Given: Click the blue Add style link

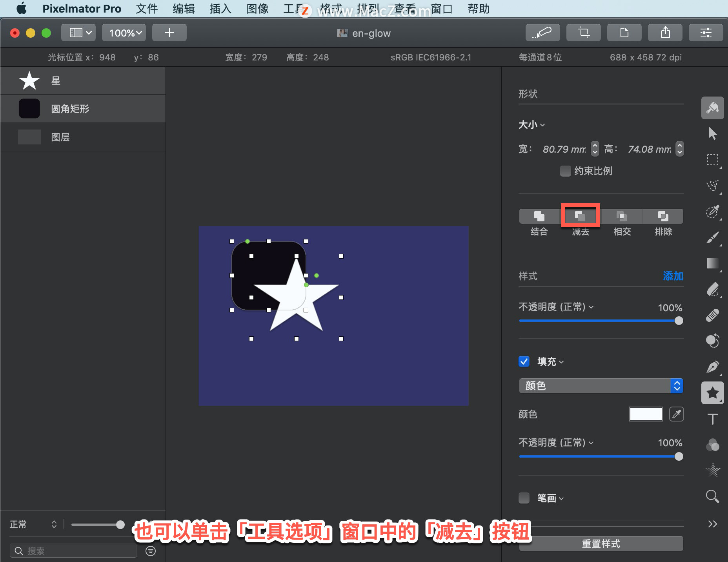Looking at the screenshot, I should click(x=673, y=276).
